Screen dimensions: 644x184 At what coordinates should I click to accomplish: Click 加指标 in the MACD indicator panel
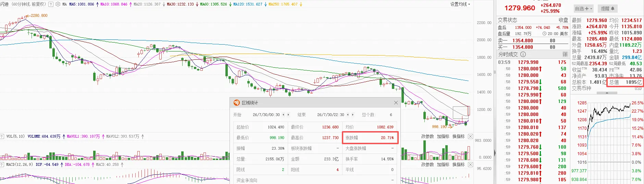(x=443, y=165)
